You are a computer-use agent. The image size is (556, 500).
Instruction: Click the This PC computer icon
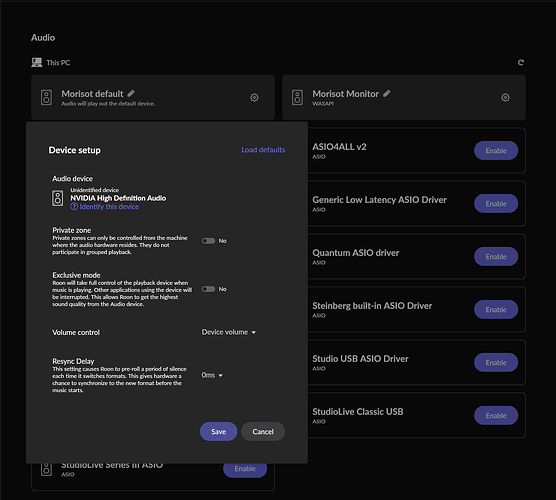[37, 63]
